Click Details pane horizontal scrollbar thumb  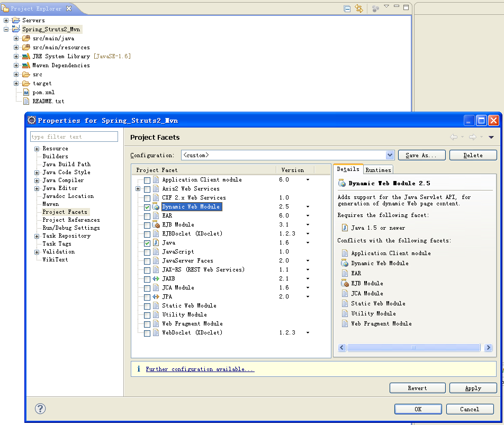coord(413,348)
